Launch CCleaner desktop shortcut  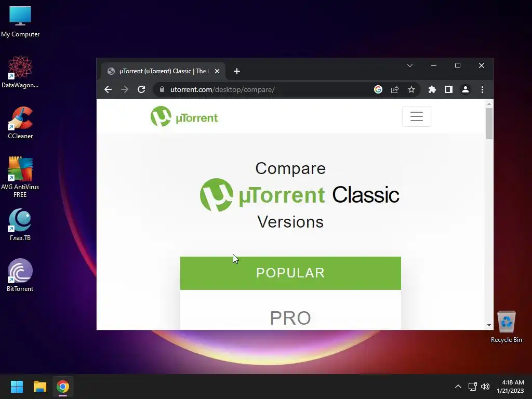pos(20,123)
